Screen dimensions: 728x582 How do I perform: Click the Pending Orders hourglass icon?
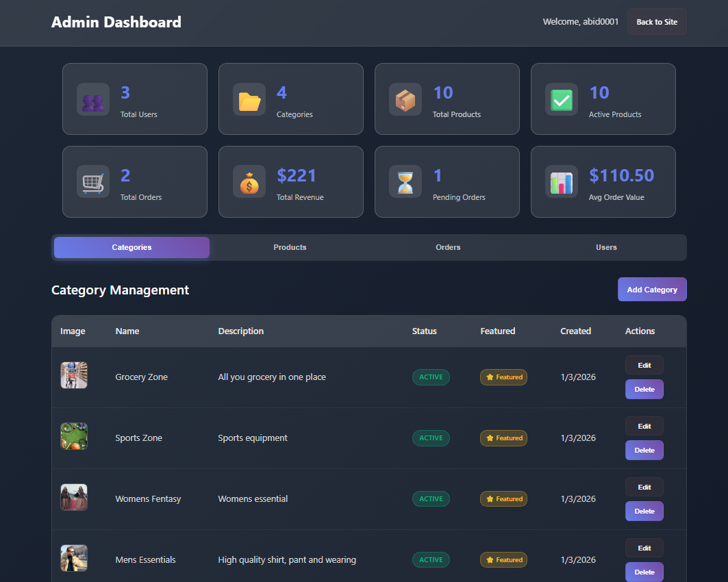pyautogui.click(x=405, y=181)
